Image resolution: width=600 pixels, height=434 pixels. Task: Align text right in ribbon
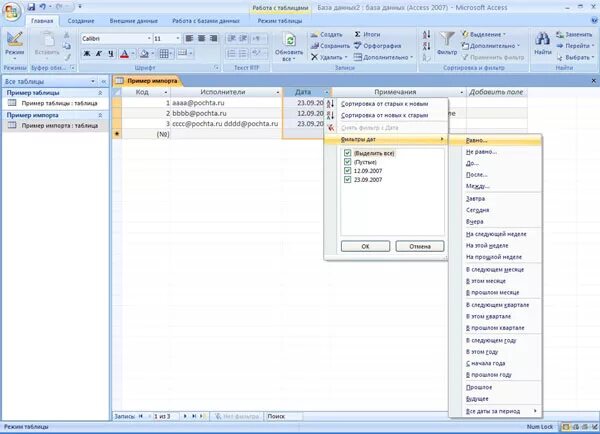(214, 38)
